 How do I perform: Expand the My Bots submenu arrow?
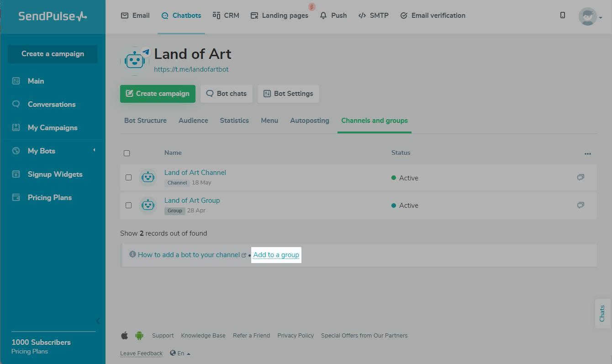94,150
